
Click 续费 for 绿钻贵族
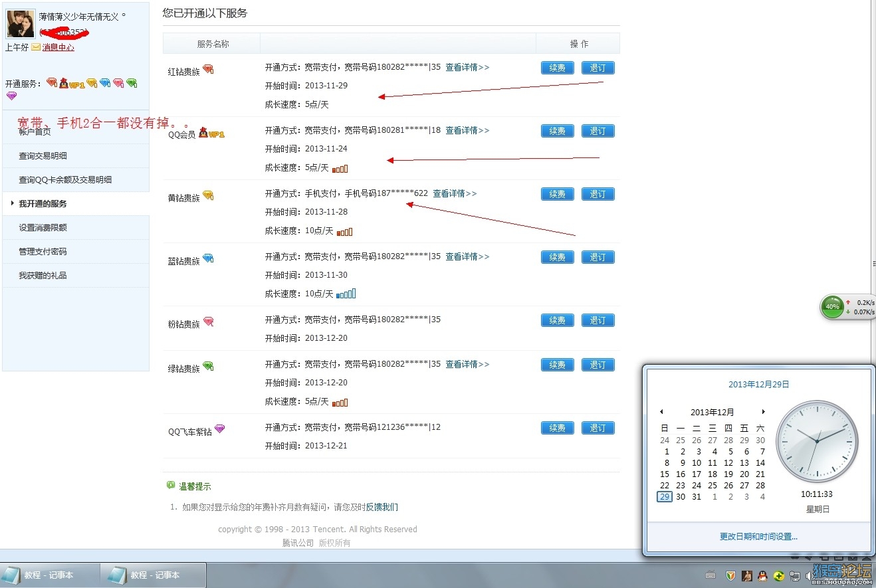(558, 365)
